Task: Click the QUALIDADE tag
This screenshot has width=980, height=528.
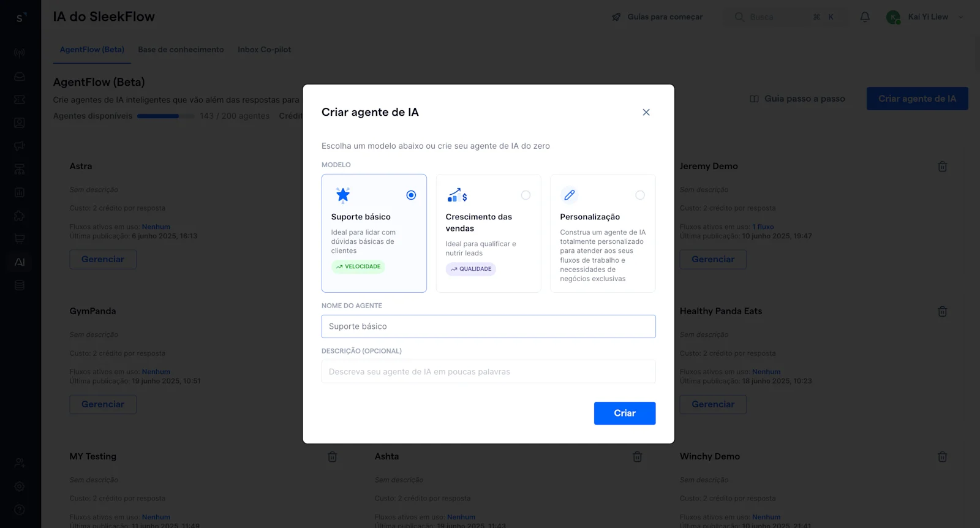Action: pyautogui.click(x=471, y=269)
